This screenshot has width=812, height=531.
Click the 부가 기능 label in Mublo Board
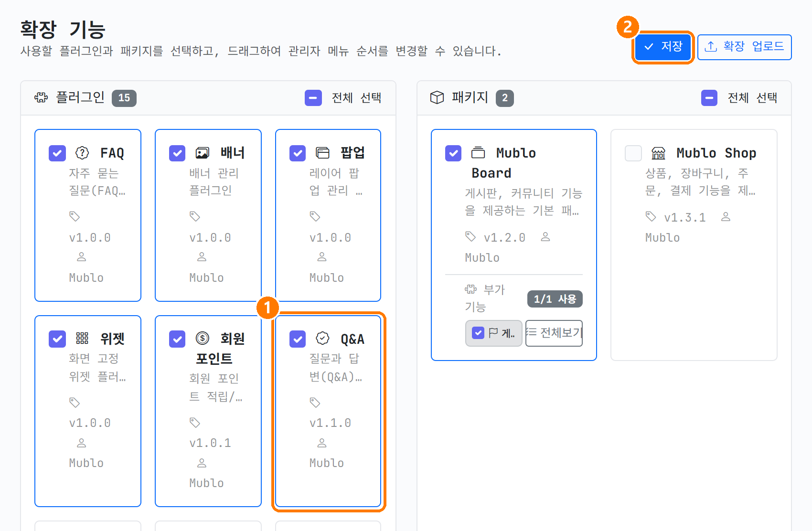click(x=485, y=298)
